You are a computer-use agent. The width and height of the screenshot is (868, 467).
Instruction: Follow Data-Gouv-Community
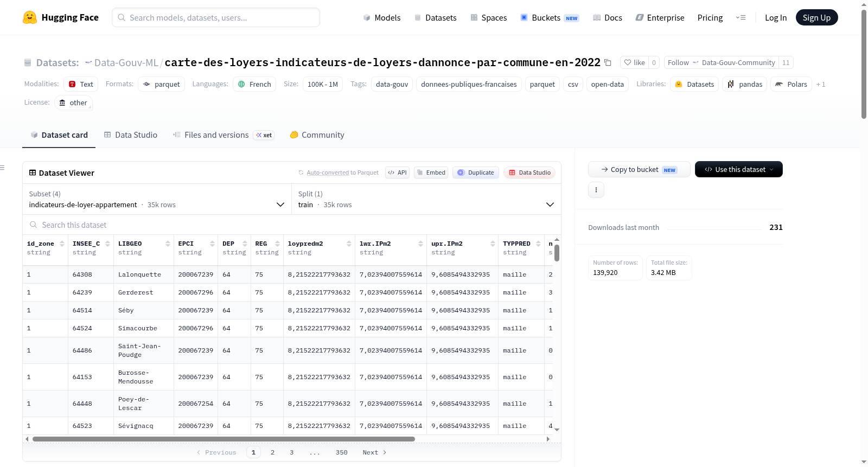point(721,62)
